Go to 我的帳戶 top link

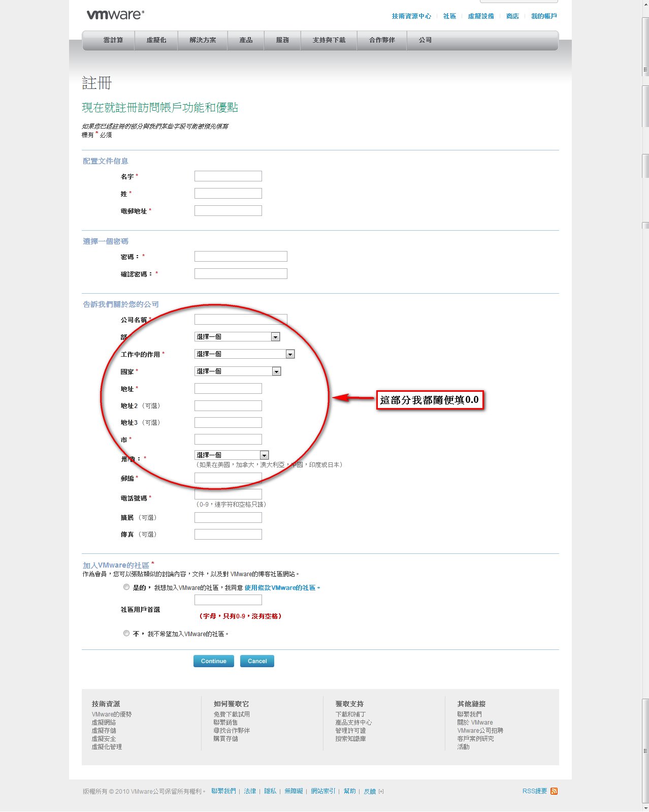544,16
